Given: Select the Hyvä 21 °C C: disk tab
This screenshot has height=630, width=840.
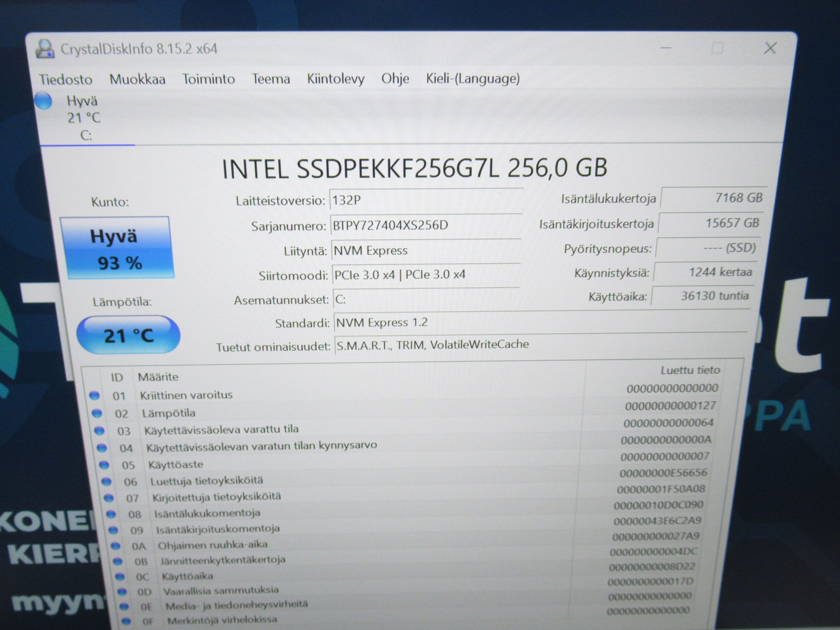Looking at the screenshot, I should click(x=85, y=119).
